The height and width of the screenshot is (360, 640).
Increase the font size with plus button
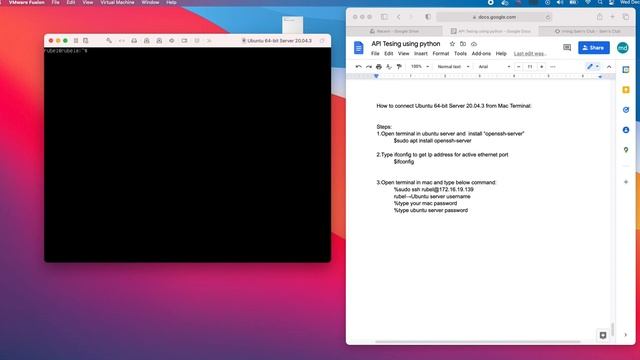[542, 67]
